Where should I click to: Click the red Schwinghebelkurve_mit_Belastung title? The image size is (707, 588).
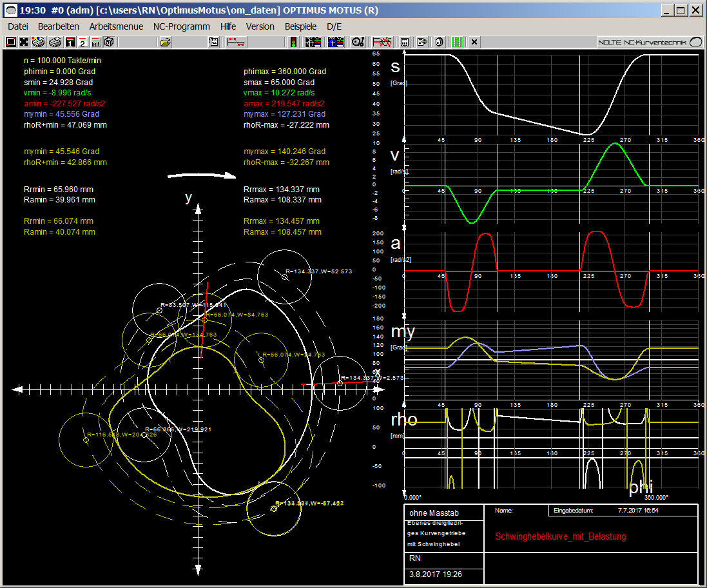tap(560, 536)
